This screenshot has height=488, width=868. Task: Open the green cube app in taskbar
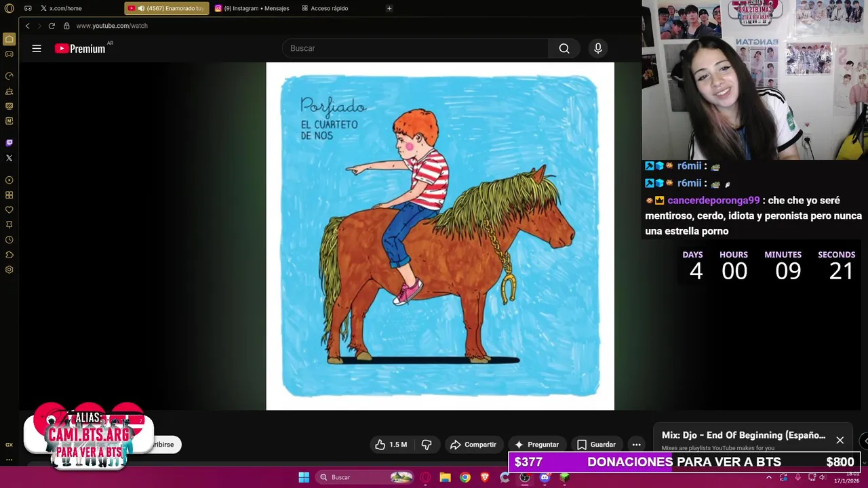(564, 477)
